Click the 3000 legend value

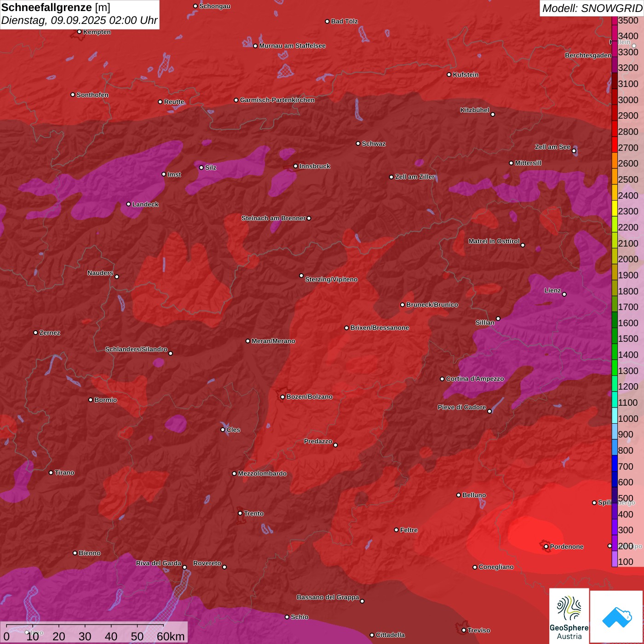pos(628,100)
